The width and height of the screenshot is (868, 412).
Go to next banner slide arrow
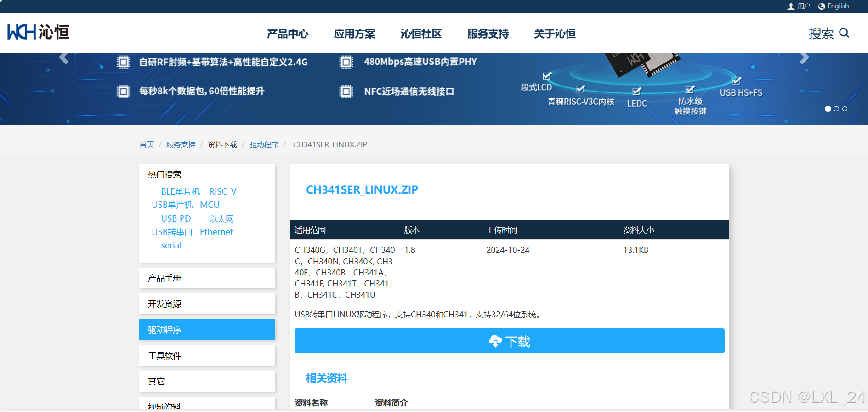click(x=804, y=58)
